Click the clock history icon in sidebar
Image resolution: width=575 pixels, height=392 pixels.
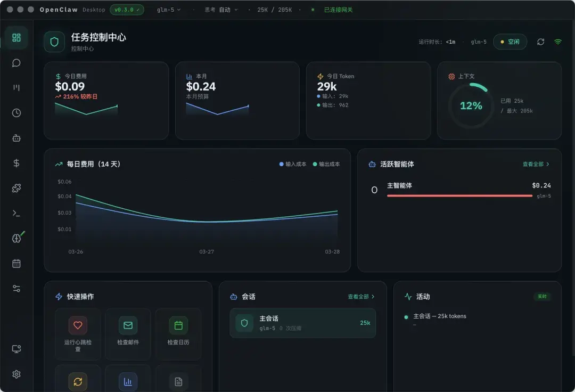[17, 113]
